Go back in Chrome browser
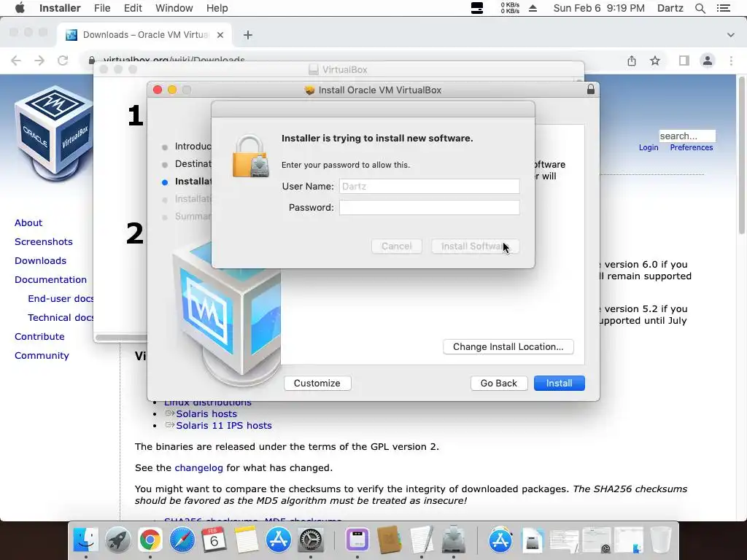747x560 pixels. 16,61
